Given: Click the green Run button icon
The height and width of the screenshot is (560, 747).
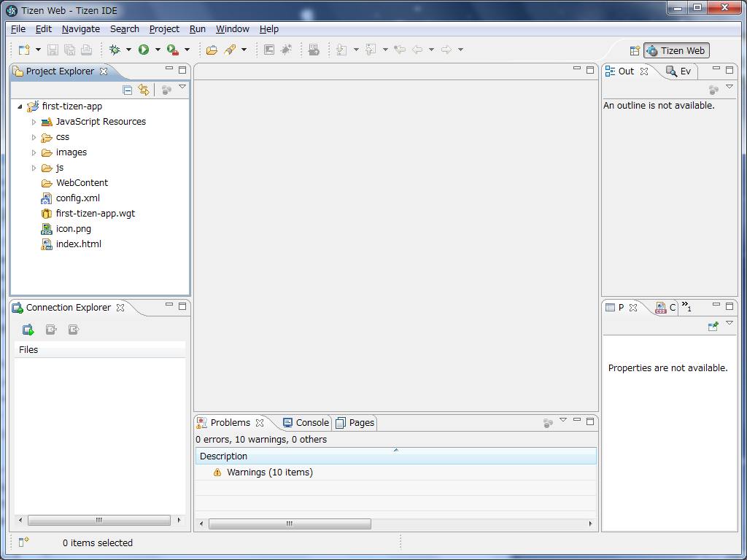Looking at the screenshot, I should tap(144, 50).
